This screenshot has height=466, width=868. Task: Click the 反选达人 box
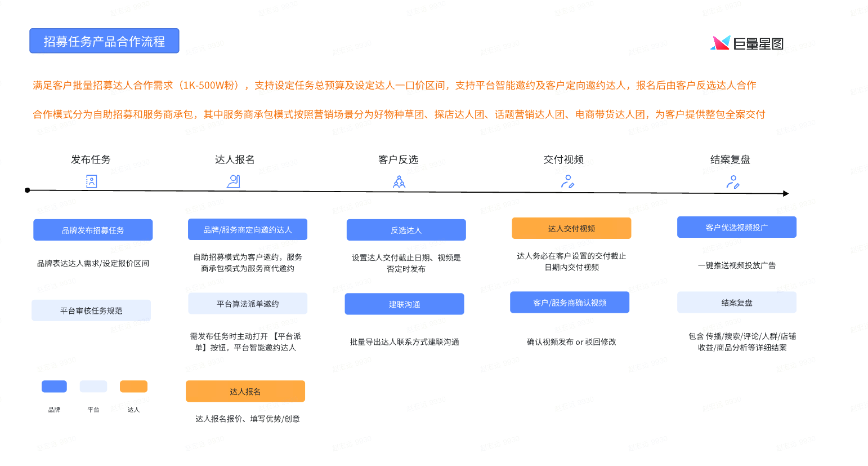[x=406, y=230]
